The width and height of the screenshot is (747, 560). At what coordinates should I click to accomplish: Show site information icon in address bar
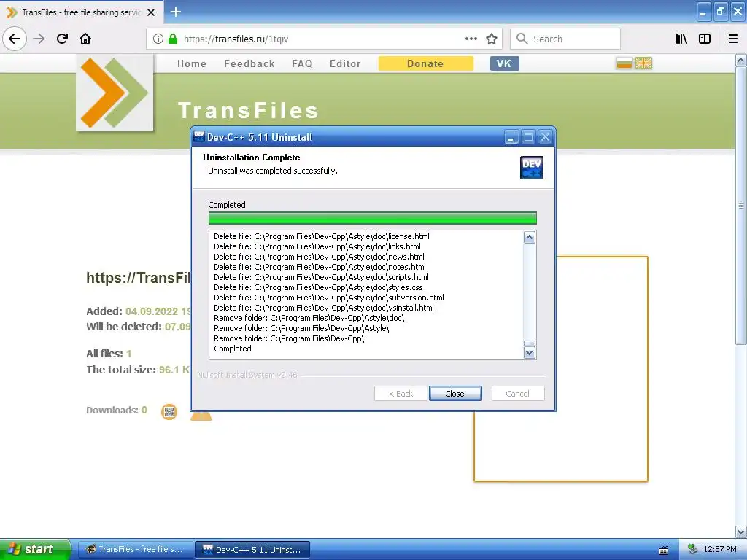158,39
